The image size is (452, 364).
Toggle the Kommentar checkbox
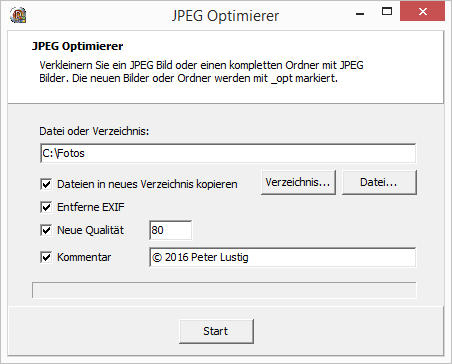pos(46,257)
